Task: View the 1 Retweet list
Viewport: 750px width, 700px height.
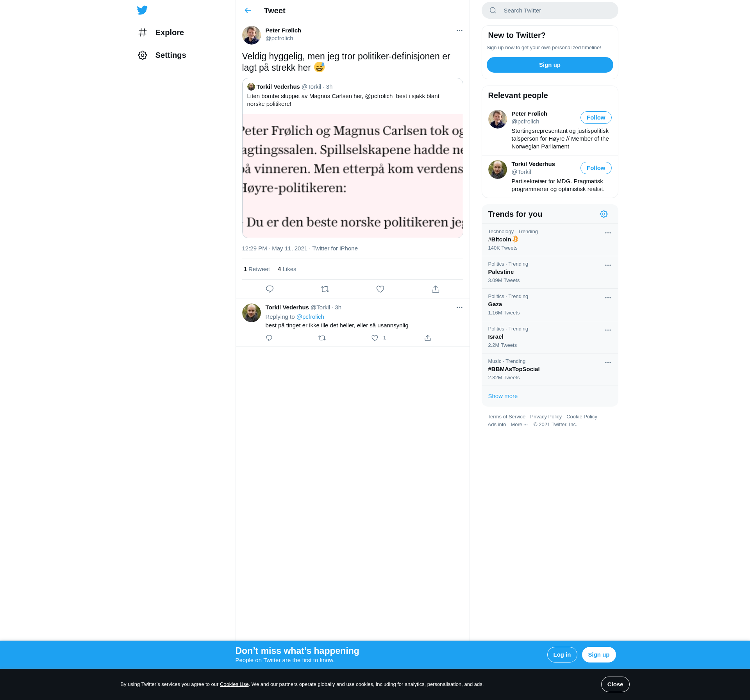Action: [257, 269]
